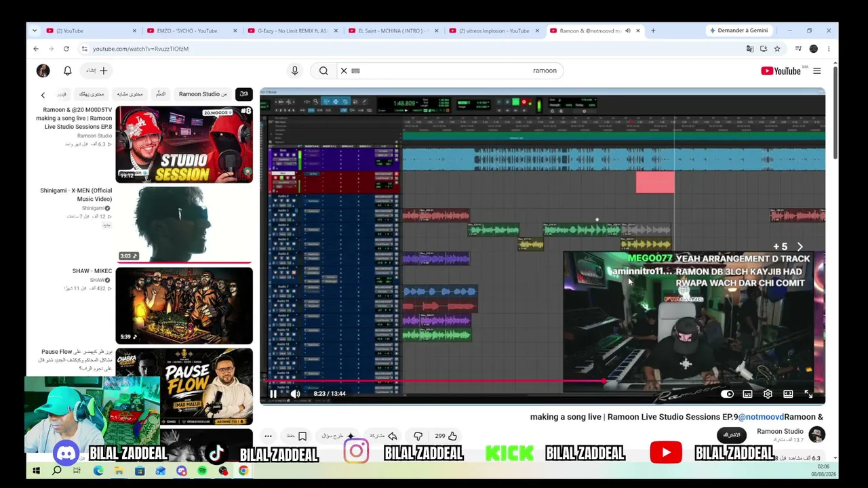Select the 'الكل' filter chip
The height and width of the screenshot is (488, 868).
[x=243, y=94]
